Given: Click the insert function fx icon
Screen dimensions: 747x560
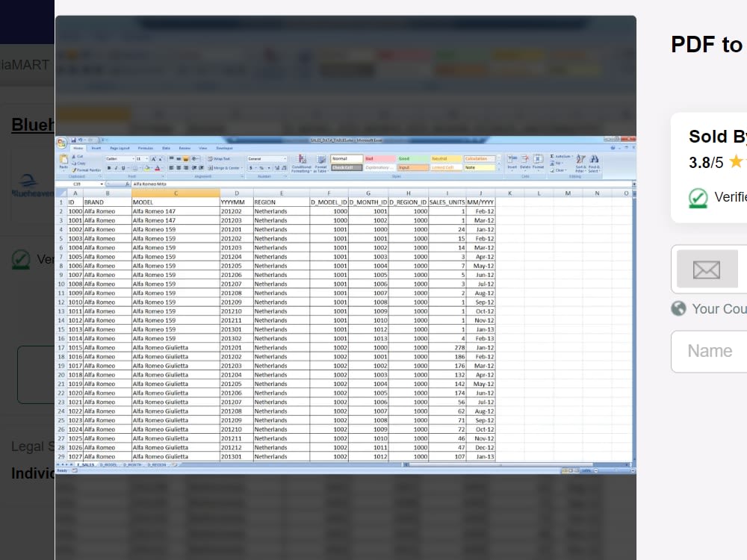Looking at the screenshot, I should tap(127, 184).
